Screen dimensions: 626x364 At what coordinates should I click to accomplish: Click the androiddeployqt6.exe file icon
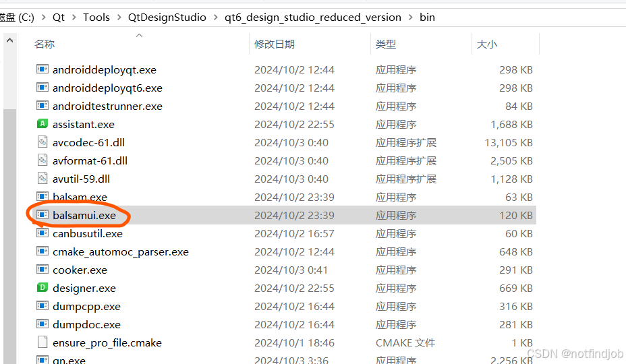pyautogui.click(x=42, y=88)
